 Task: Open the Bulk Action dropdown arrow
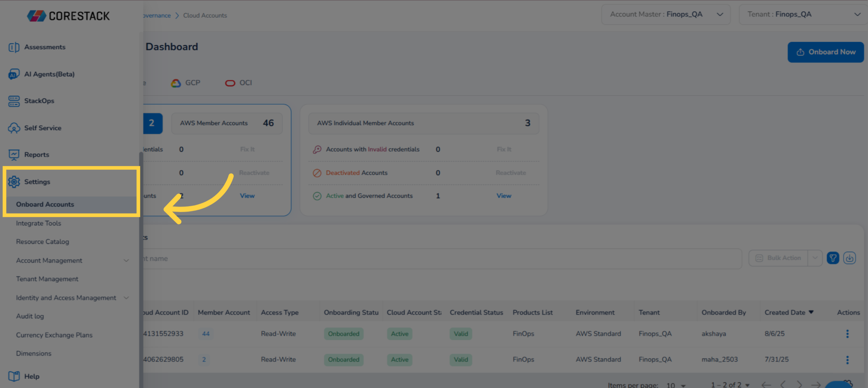click(815, 258)
